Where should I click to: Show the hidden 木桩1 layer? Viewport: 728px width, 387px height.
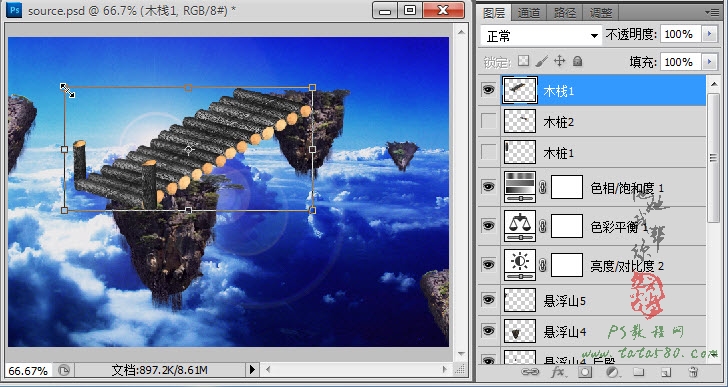point(488,152)
